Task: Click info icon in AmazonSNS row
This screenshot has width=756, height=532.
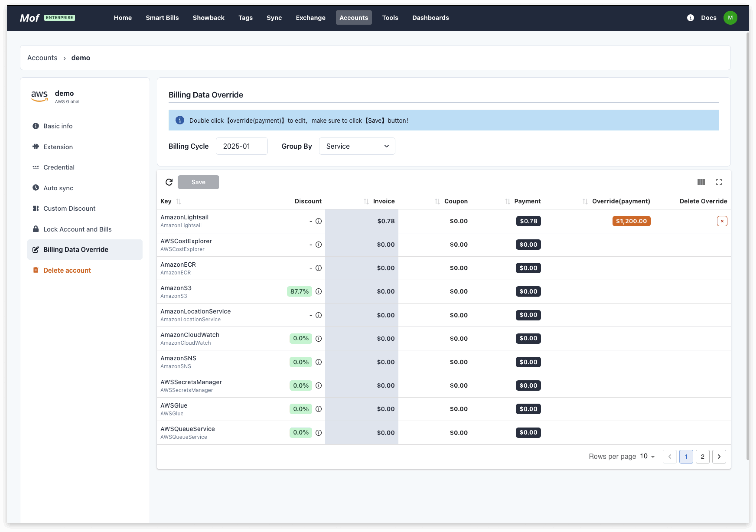Action: (318, 362)
